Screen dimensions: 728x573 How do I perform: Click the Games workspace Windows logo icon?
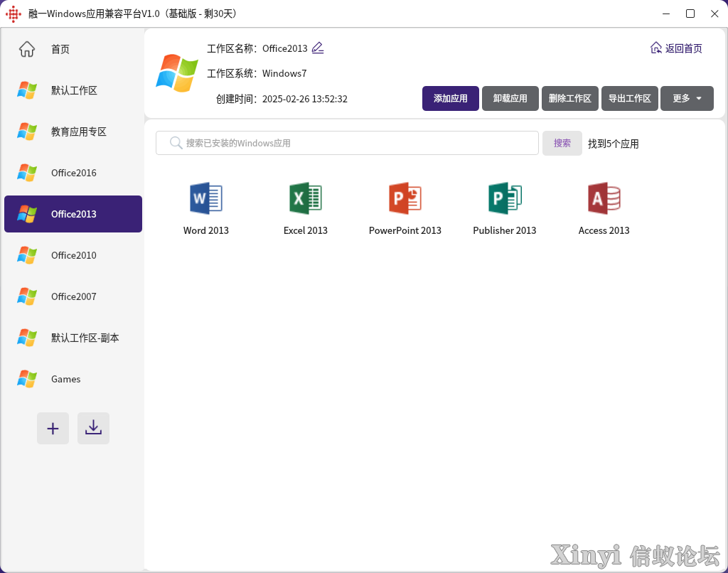pyautogui.click(x=27, y=379)
